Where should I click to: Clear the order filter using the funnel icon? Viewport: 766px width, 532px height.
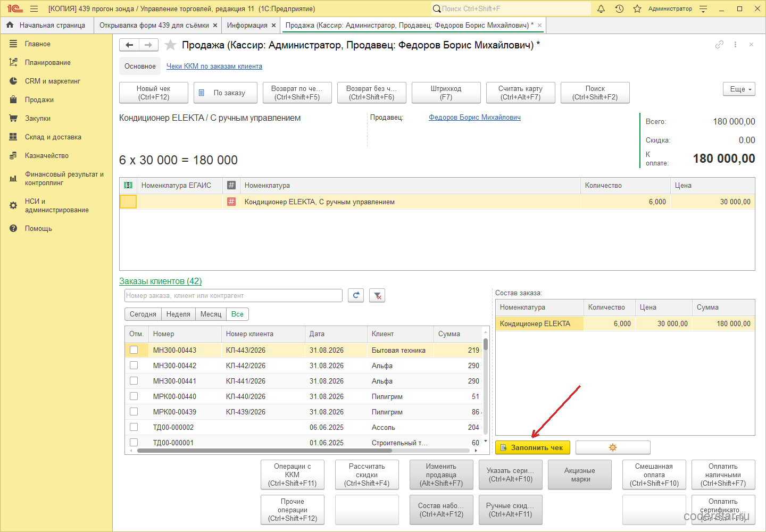(377, 295)
